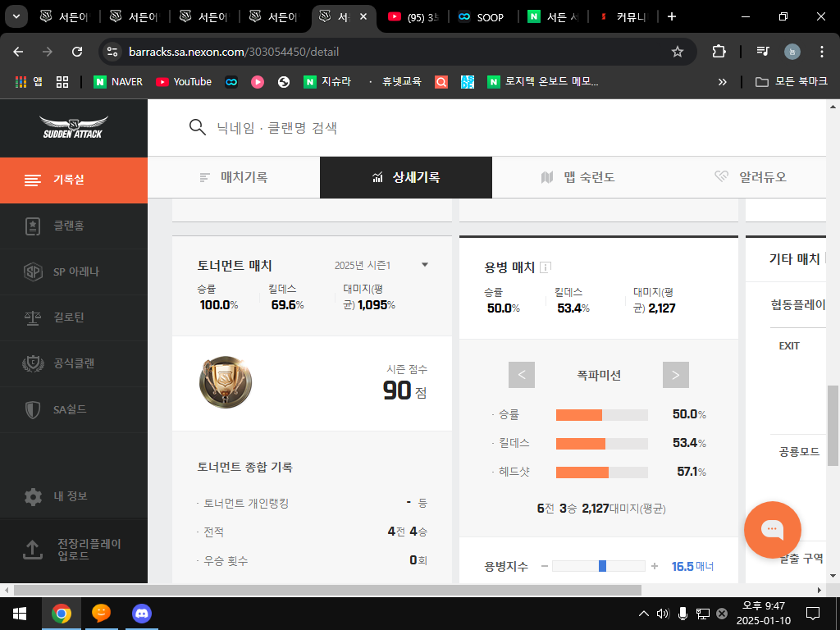840x630 pixels.
Task: Go to next mode right of 폭파미션
Action: click(x=675, y=375)
